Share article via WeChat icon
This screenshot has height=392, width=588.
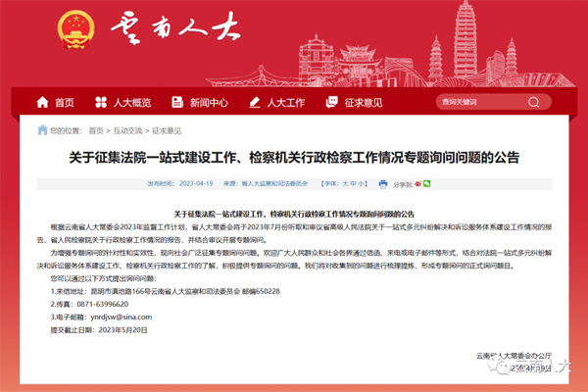[426, 183]
